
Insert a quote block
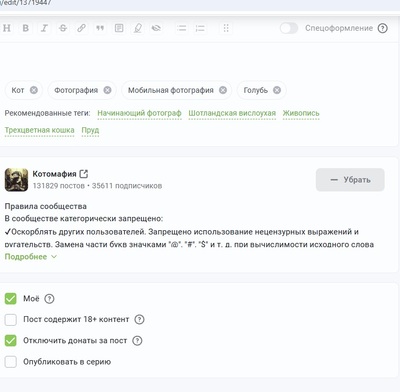pyautogui.click(x=100, y=28)
